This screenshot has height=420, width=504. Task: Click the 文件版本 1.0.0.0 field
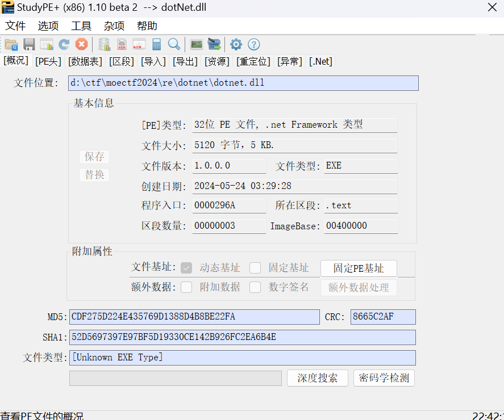click(229, 166)
